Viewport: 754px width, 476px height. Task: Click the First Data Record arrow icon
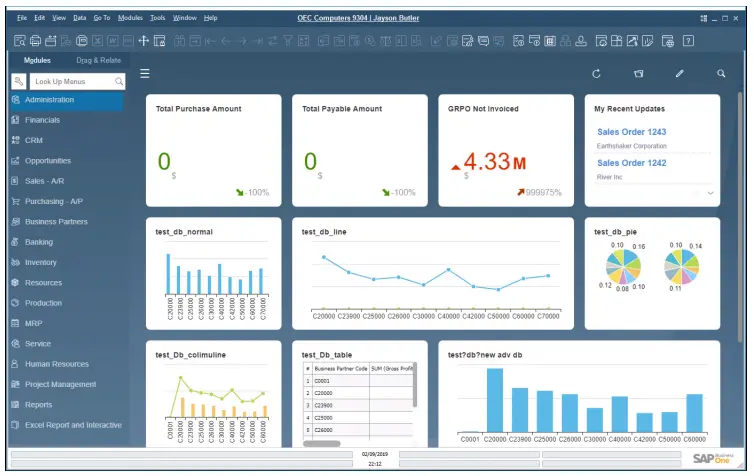coord(210,41)
